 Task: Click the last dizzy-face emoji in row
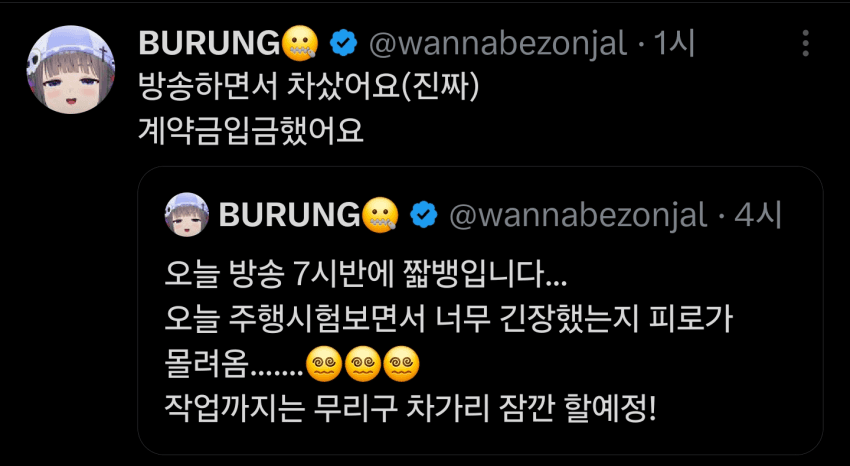click(402, 364)
